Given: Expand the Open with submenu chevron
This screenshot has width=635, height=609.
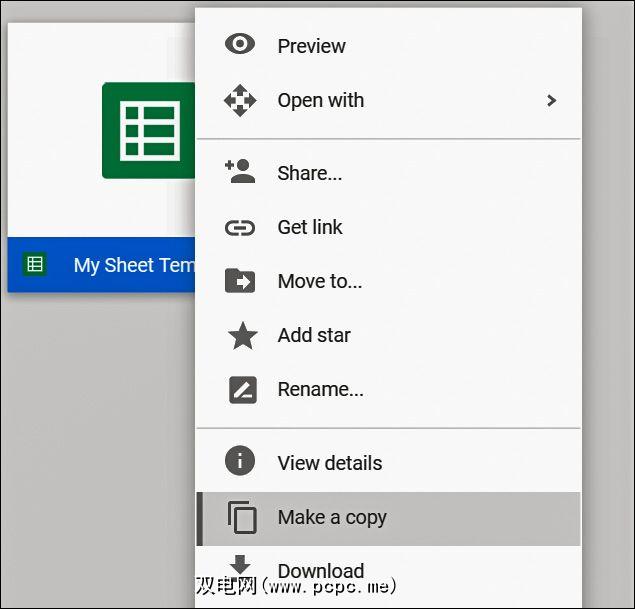Looking at the screenshot, I should point(551,100).
